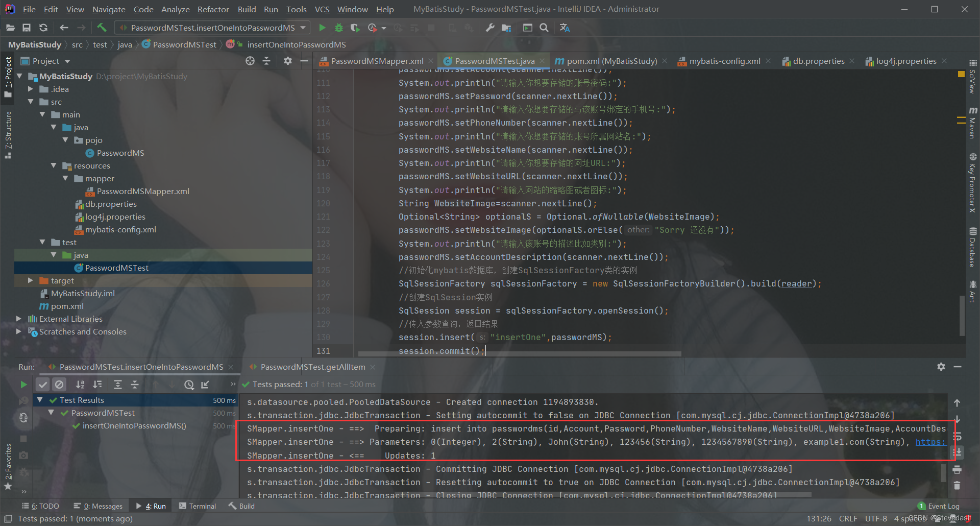
Task: Rerun the test in the Run panel
Action: [x=23, y=385]
